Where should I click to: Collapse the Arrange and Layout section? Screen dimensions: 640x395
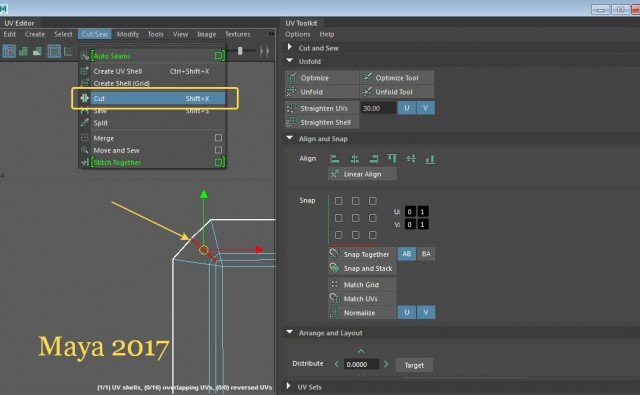coord(290,332)
